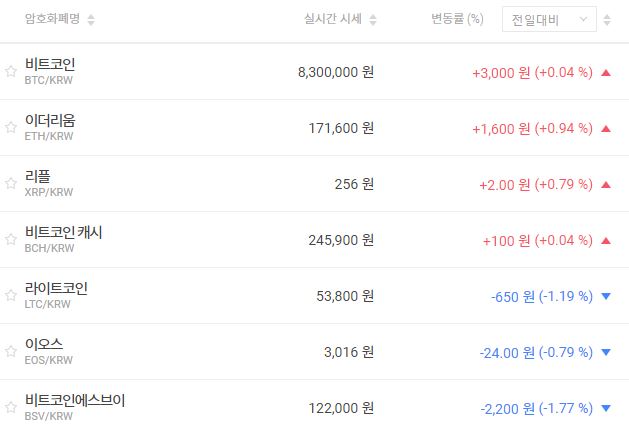This screenshot has height=431, width=629.
Task: Sort by cryptocurrency name arrows
Action: (92, 19)
